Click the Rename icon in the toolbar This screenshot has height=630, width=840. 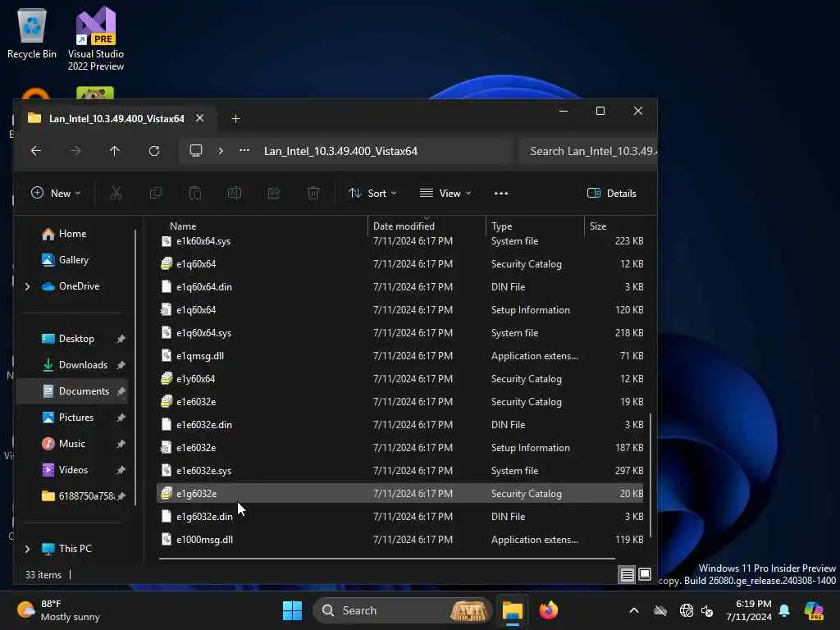[x=235, y=194]
